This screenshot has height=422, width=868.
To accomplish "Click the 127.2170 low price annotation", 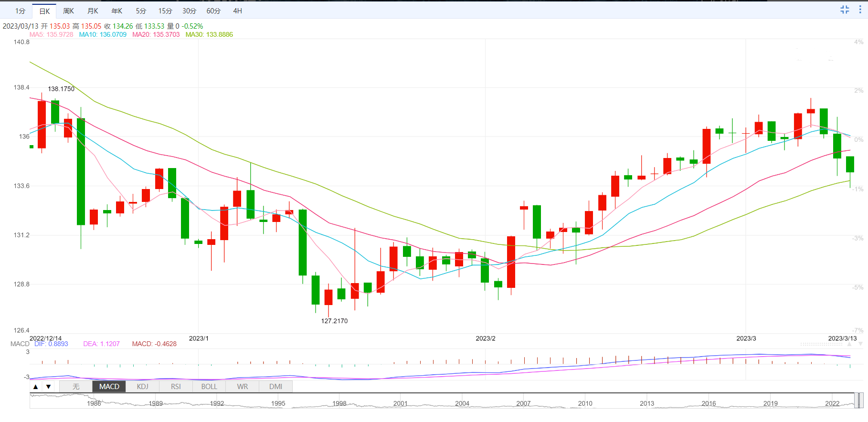I will coord(334,321).
